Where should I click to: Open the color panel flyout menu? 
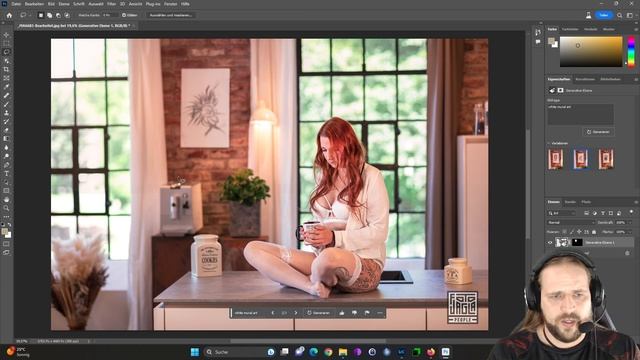pyautogui.click(x=636, y=29)
